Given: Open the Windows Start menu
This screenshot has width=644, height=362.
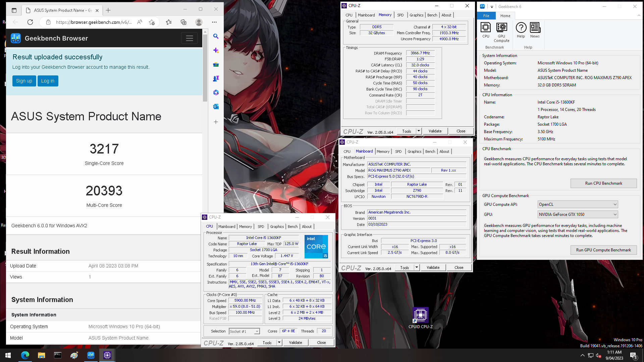Looking at the screenshot, I should [8, 355].
